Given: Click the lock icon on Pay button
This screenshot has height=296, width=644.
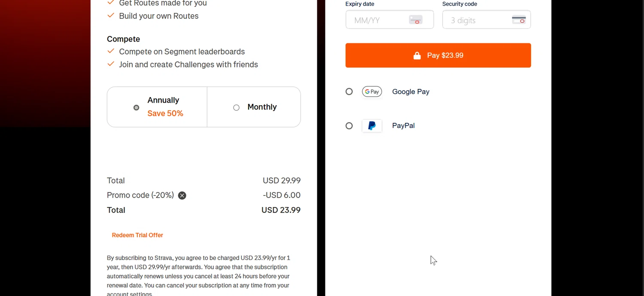Looking at the screenshot, I should 417,55.
